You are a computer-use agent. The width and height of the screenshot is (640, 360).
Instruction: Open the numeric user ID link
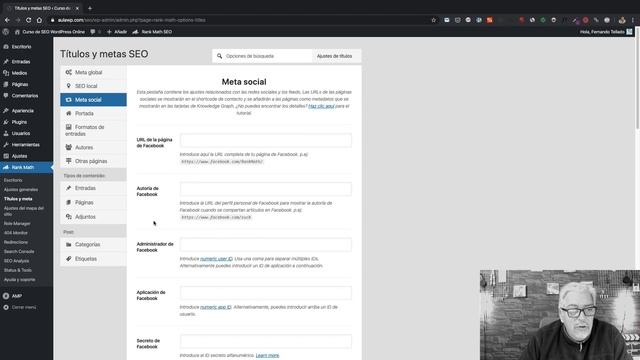[x=216, y=259]
